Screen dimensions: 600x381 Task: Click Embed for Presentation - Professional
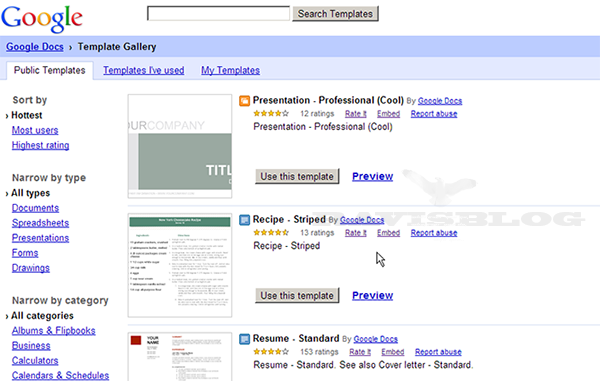[x=388, y=114]
